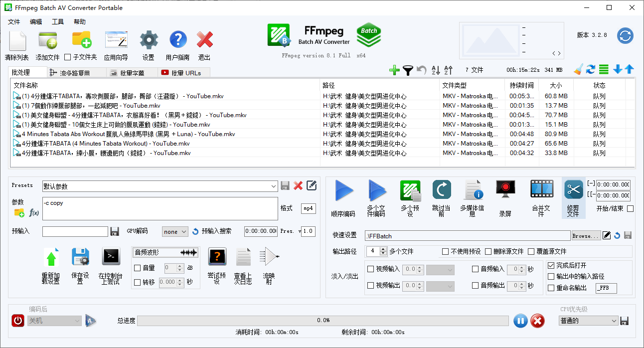Select the 4 Minutes Tabata Abs Workout file row
The height and width of the screenshot is (348, 644).
[323, 134]
